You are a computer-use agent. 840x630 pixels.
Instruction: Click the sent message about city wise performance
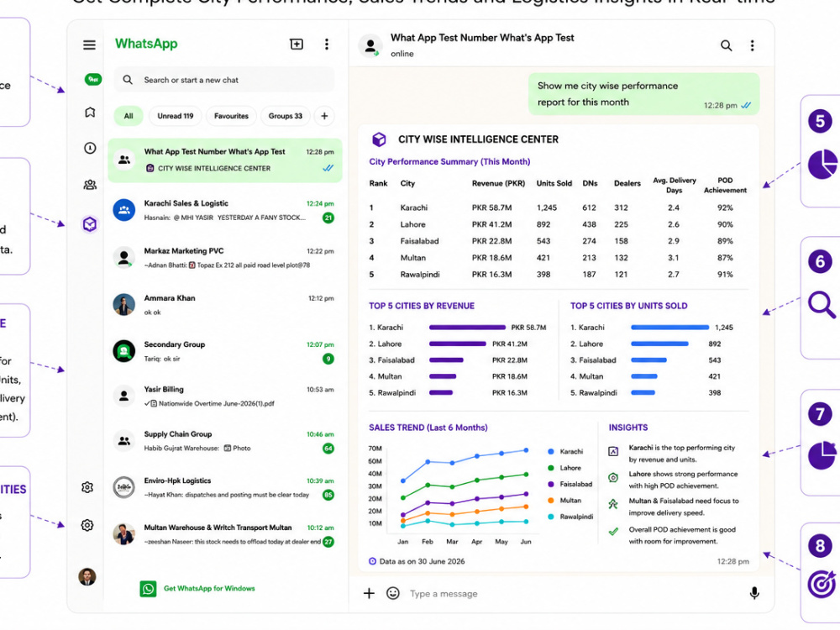click(x=644, y=94)
